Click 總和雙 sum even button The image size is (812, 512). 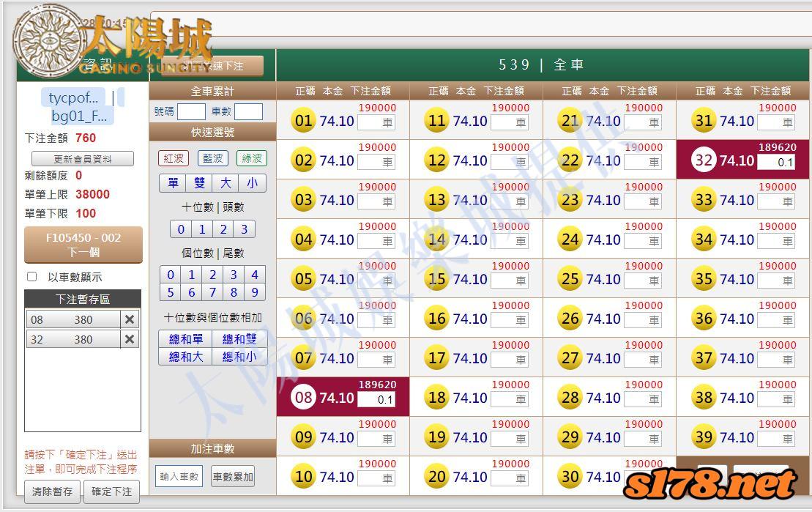point(239,339)
